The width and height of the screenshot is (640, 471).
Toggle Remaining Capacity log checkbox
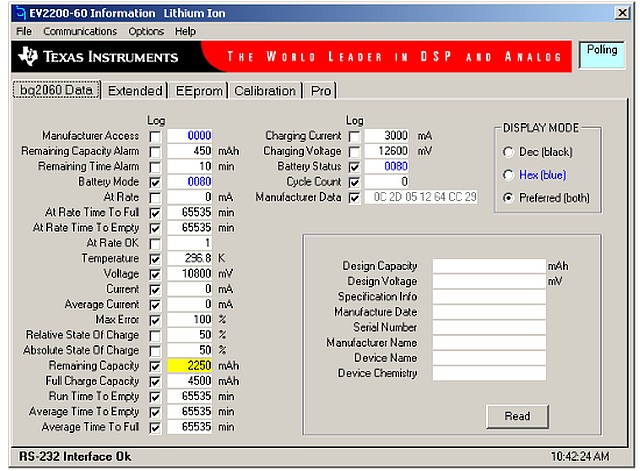tap(155, 366)
